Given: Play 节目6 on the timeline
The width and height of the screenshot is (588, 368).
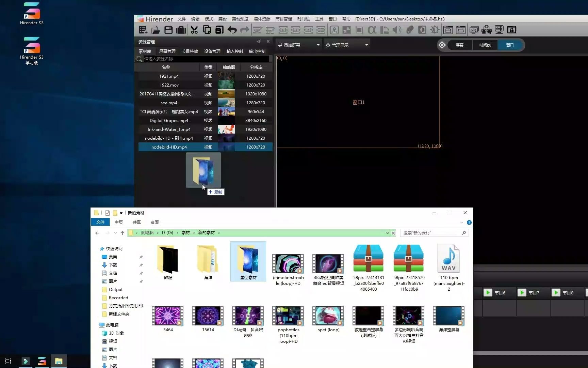Looking at the screenshot, I should (x=488, y=293).
